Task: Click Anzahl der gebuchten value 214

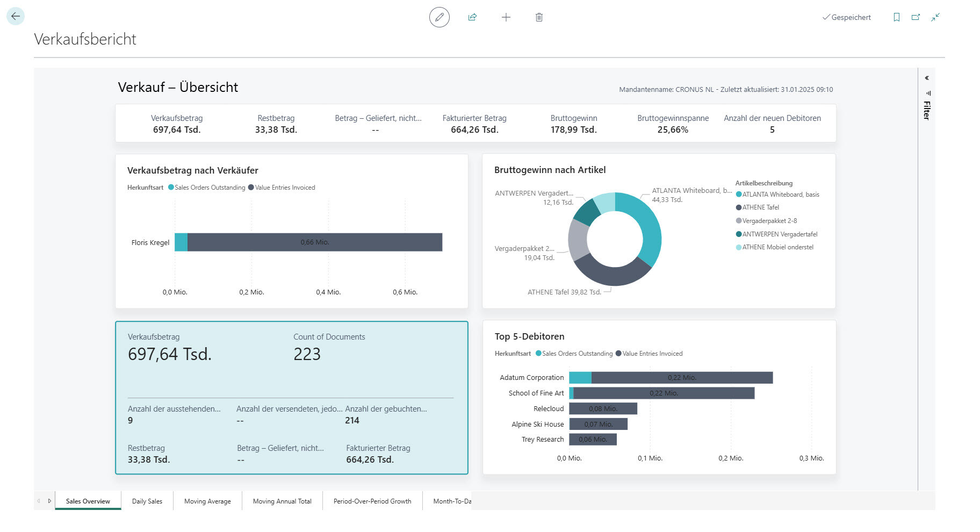Action: pyautogui.click(x=352, y=420)
